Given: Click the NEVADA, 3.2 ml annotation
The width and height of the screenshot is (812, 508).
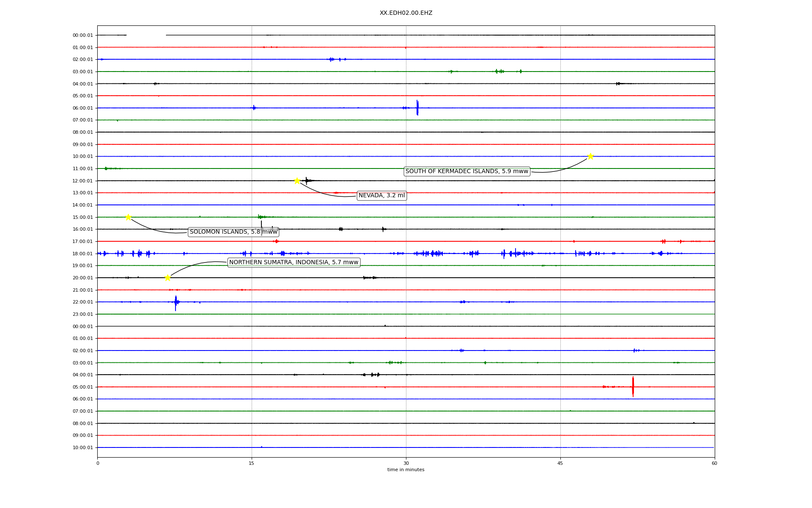Looking at the screenshot, I should coord(381,196).
